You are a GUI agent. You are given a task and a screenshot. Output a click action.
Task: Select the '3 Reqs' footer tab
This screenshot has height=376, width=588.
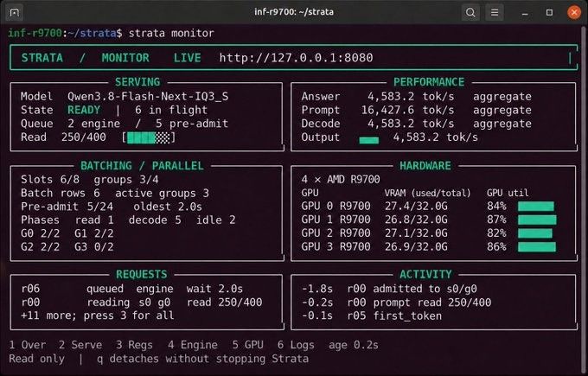click(134, 345)
